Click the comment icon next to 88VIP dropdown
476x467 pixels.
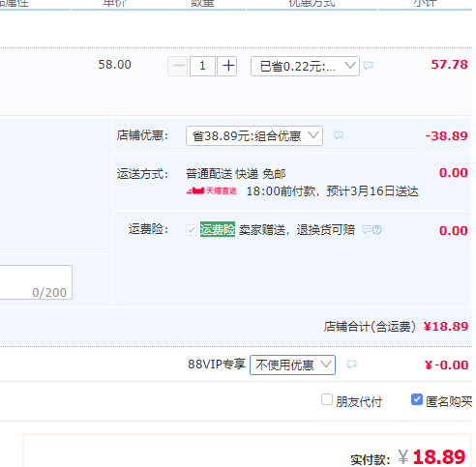[x=351, y=365]
